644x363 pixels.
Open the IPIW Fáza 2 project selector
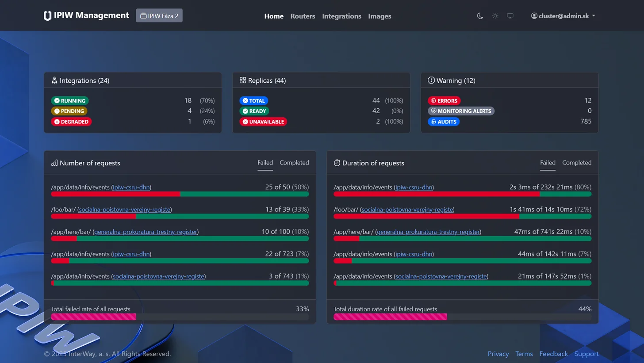(159, 15)
